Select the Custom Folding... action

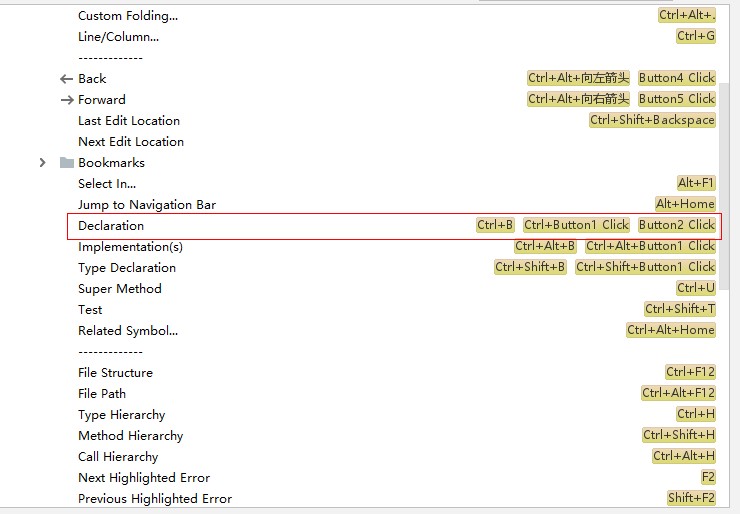pyautogui.click(x=128, y=16)
